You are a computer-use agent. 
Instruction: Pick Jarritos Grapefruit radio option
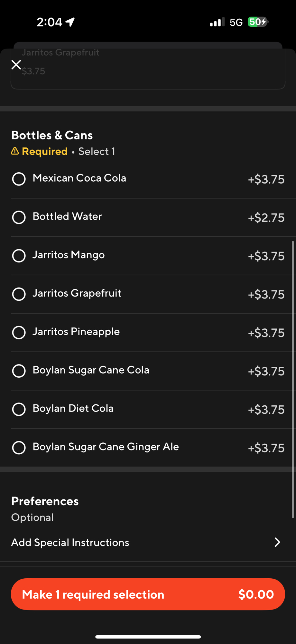[19, 294]
